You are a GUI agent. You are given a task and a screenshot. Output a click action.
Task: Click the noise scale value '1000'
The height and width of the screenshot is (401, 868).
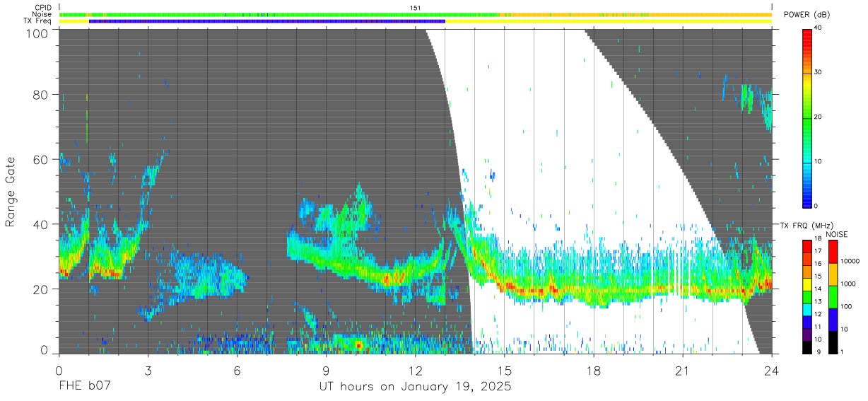click(847, 284)
